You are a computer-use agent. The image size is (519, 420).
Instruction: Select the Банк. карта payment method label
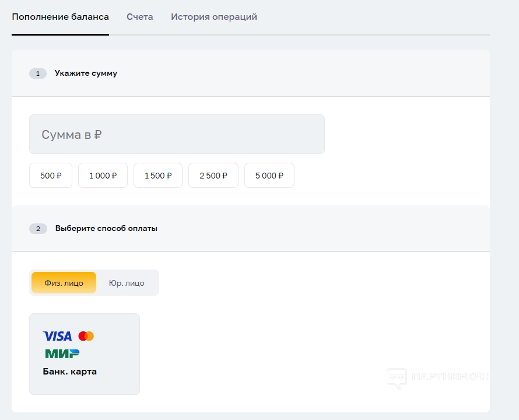click(70, 372)
